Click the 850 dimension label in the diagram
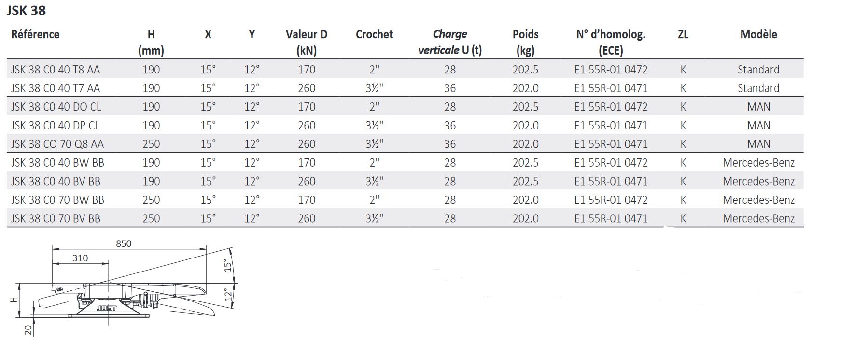Image resolution: width=868 pixels, height=358 pixels. [124, 244]
